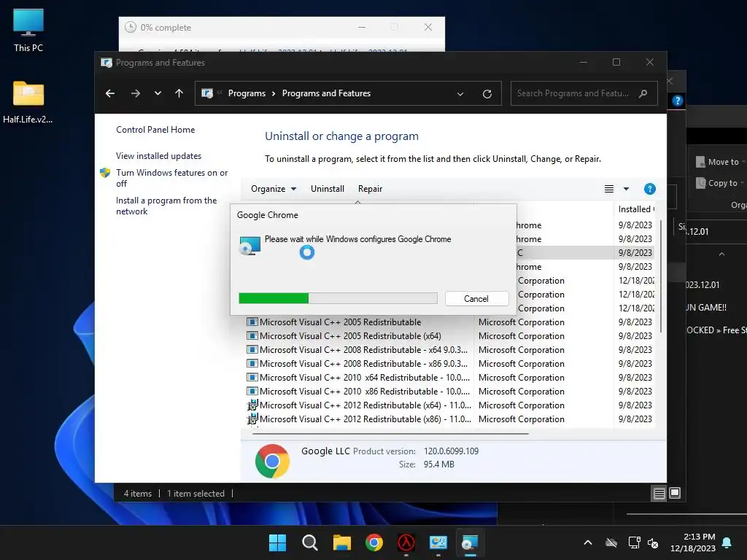747x560 pixels.
Task: Click help icon in background Explorer window
Action: 677,101
